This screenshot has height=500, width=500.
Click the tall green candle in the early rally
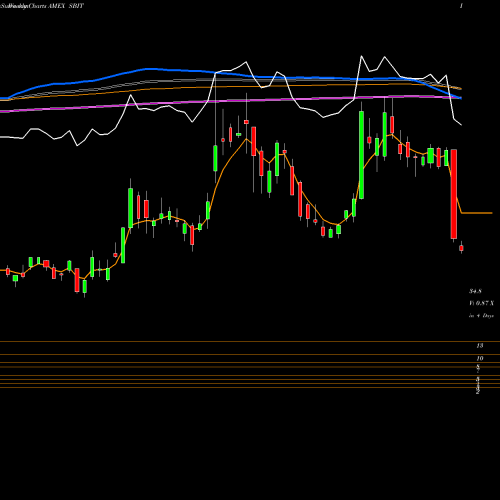131,208
